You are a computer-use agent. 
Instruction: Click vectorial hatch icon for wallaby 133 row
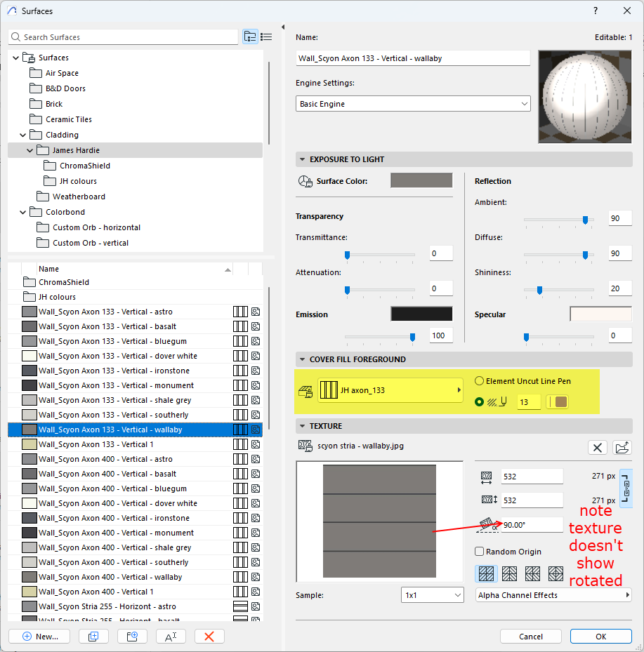(240, 430)
